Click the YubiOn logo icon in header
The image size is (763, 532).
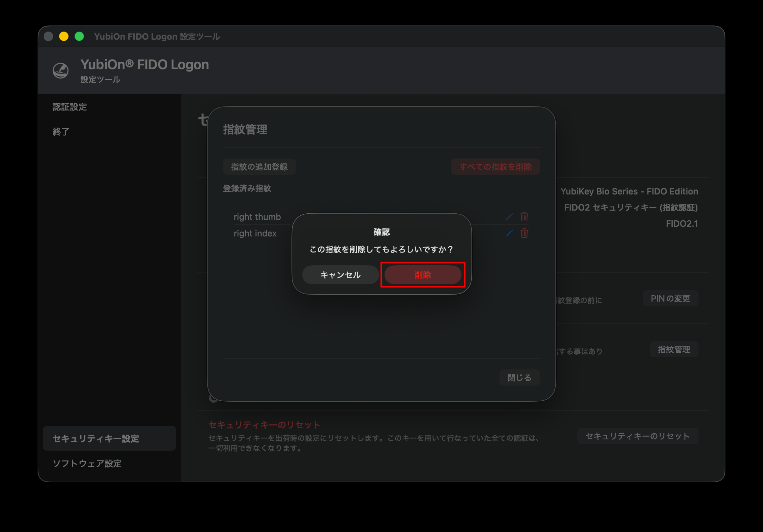pos(61,71)
